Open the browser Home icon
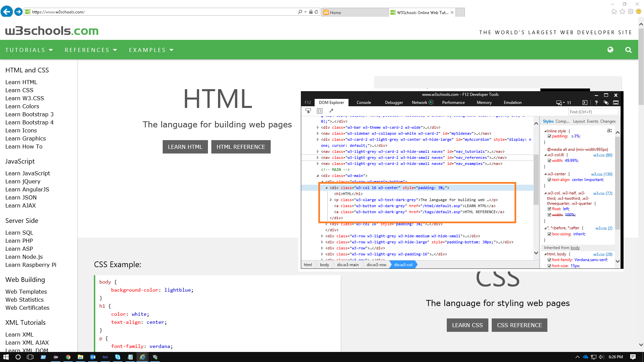644x362 pixels. pos(614,12)
